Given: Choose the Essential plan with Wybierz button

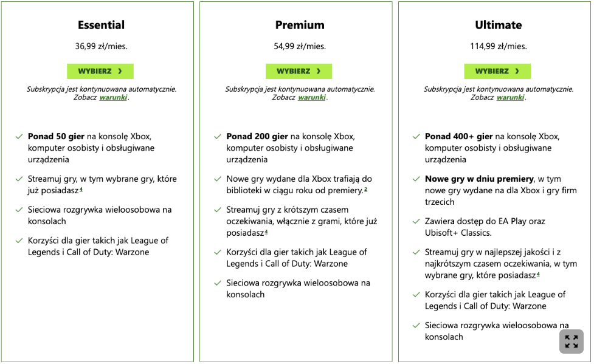Looking at the screenshot, I should (100, 71).
